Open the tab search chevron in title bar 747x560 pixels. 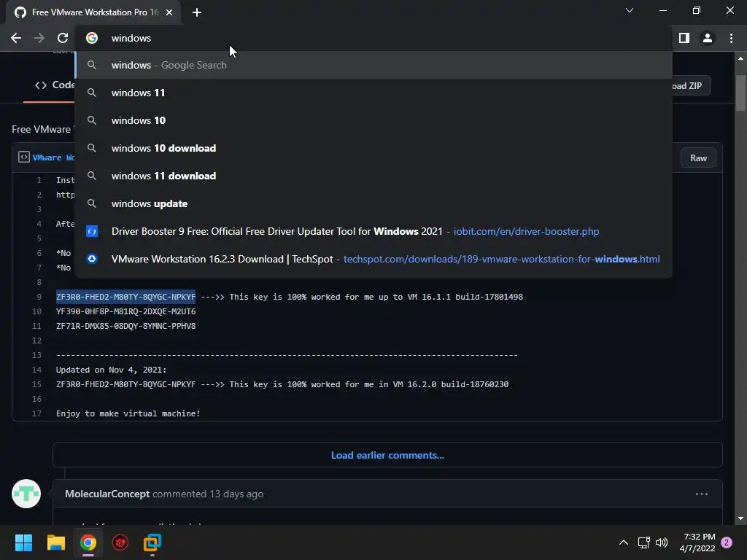click(630, 10)
